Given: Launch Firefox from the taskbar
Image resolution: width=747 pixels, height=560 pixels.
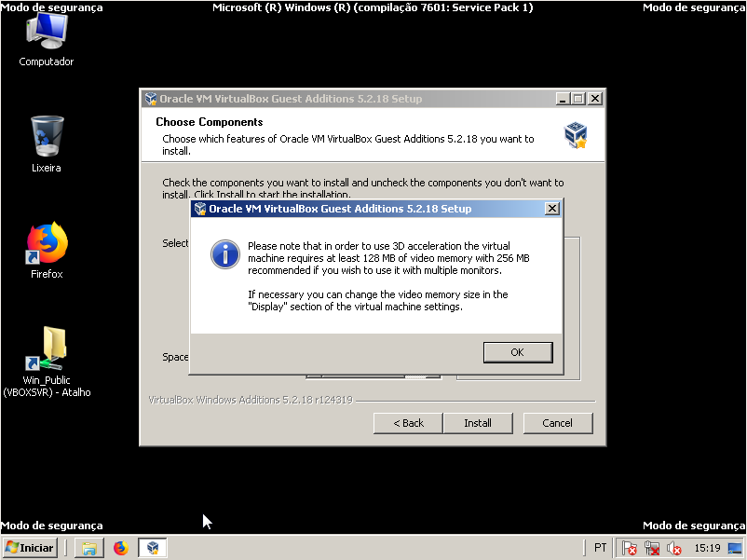Looking at the screenshot, I should (x=121, y=548).
